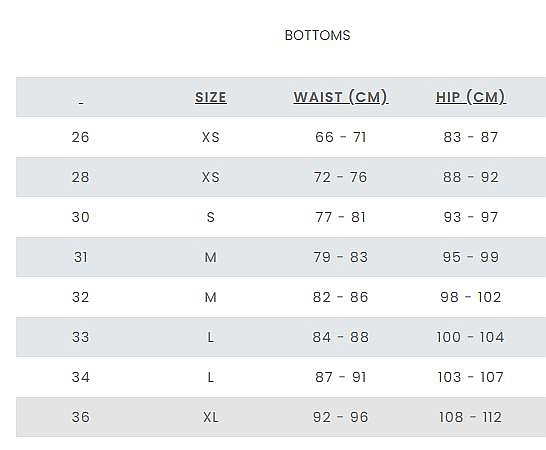This screenshot has height=450, width=546.
Task: Click the number 32 cell
Action: tap(80, 297)
